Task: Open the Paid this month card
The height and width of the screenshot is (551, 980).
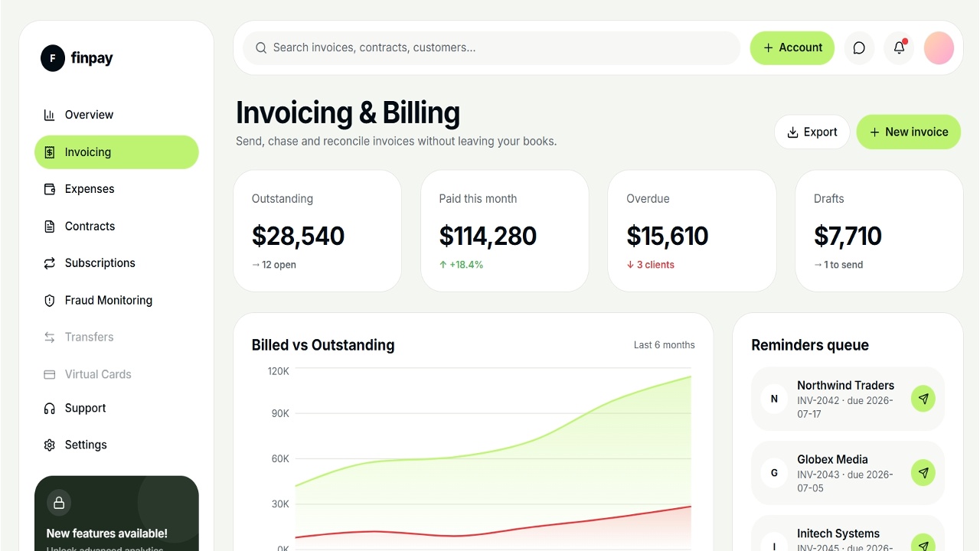Action: [505, 231]
